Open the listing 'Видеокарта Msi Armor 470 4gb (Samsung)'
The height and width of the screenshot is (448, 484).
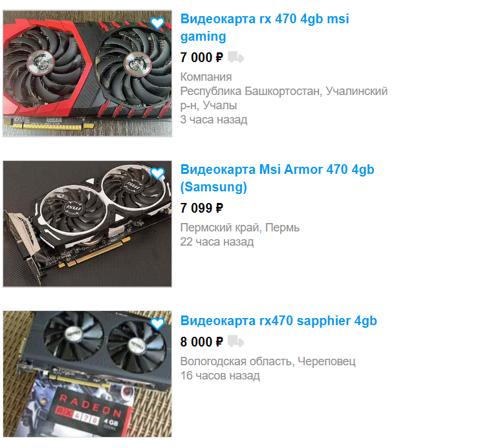(x=277, y=178)
